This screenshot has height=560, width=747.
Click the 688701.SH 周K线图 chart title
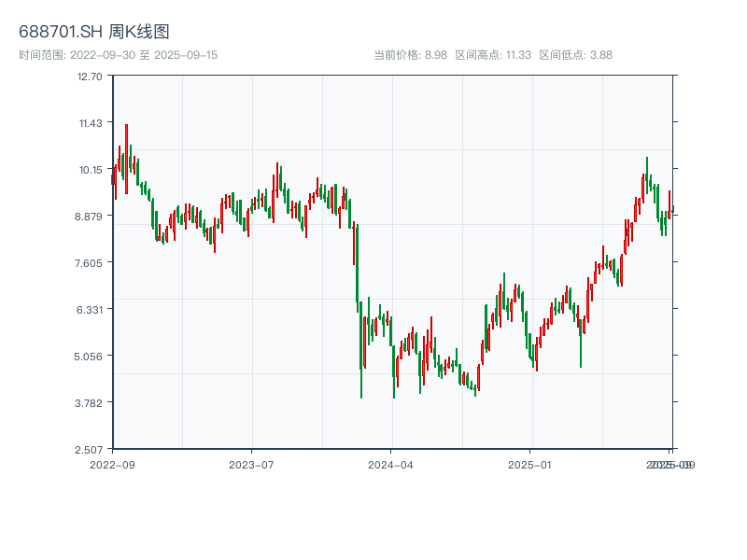coord(94,33)
